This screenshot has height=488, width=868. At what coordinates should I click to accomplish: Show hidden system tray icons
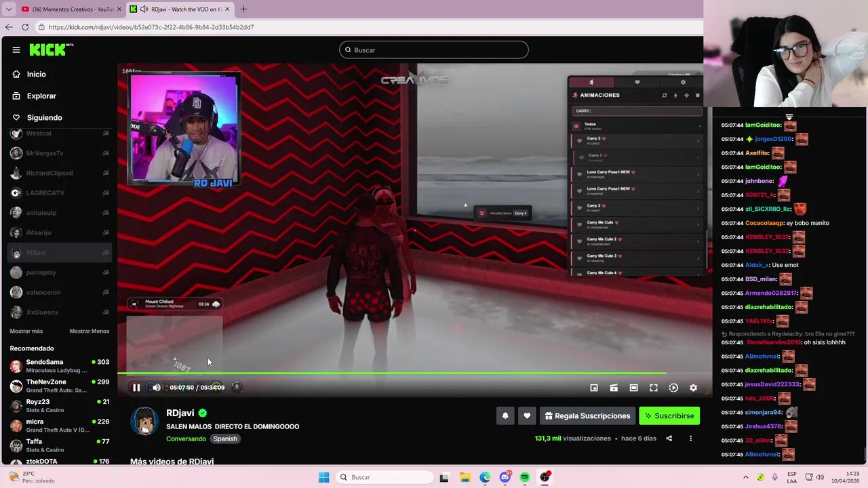(x=746, y=477)
